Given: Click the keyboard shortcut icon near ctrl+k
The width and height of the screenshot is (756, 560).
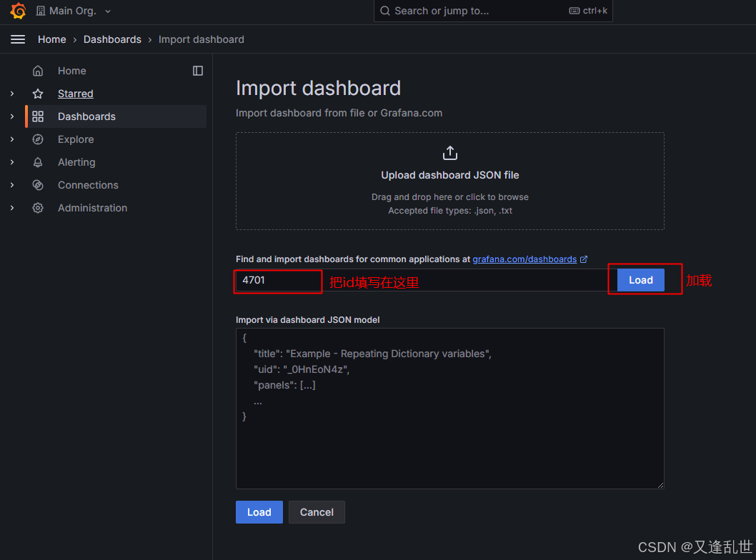Looking at the screenshot, I should coord(575,11).
